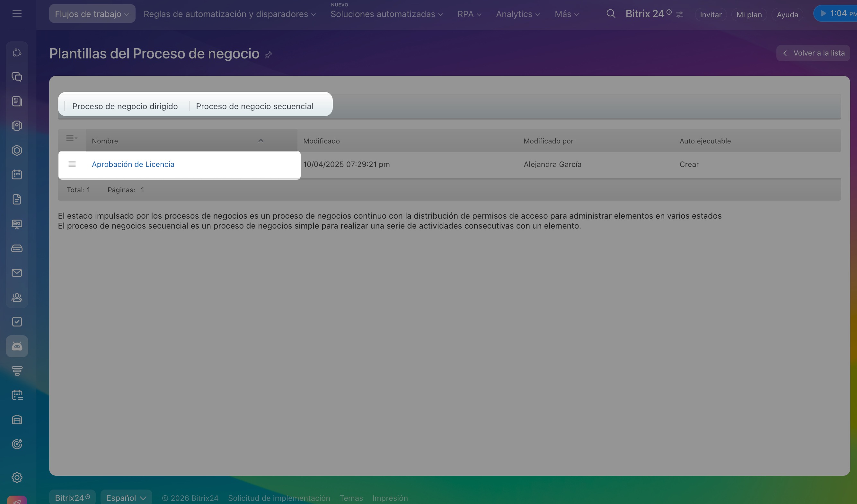Image resolution: width=857 pixels, height=504 pixels.
Task: Expand the Español language selector
Action: pos(126,498)
